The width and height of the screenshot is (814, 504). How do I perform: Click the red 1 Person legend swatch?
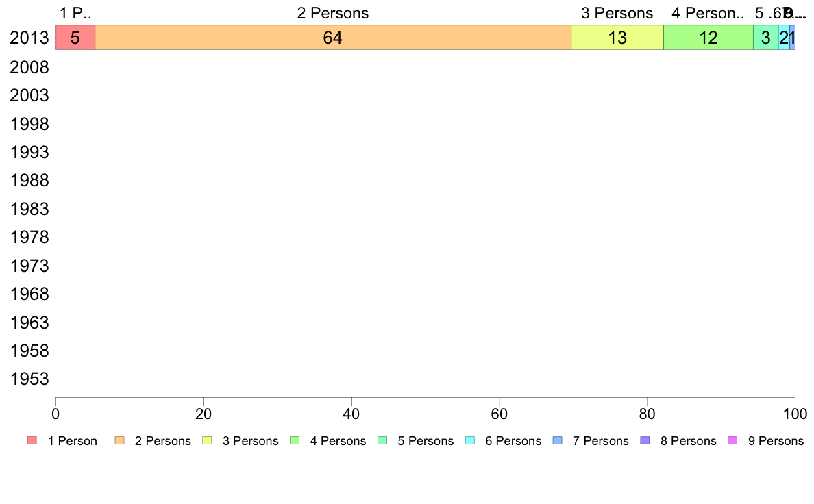(x=32, y=441)
